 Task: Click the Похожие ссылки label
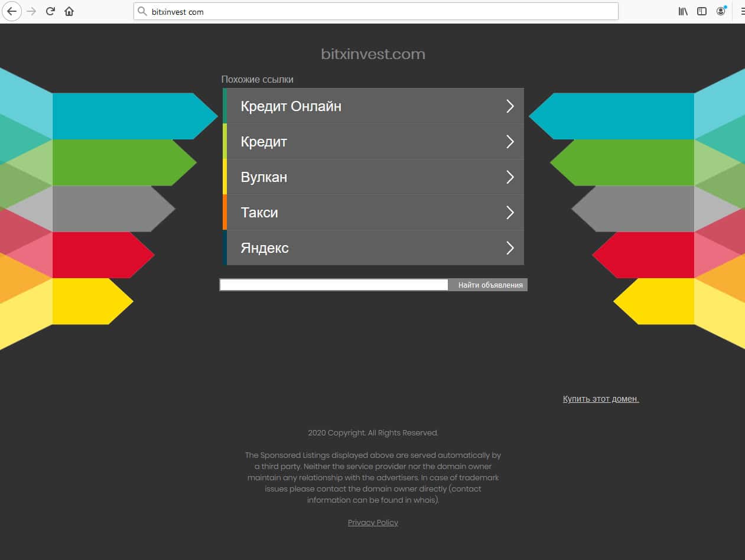point(257,79)
